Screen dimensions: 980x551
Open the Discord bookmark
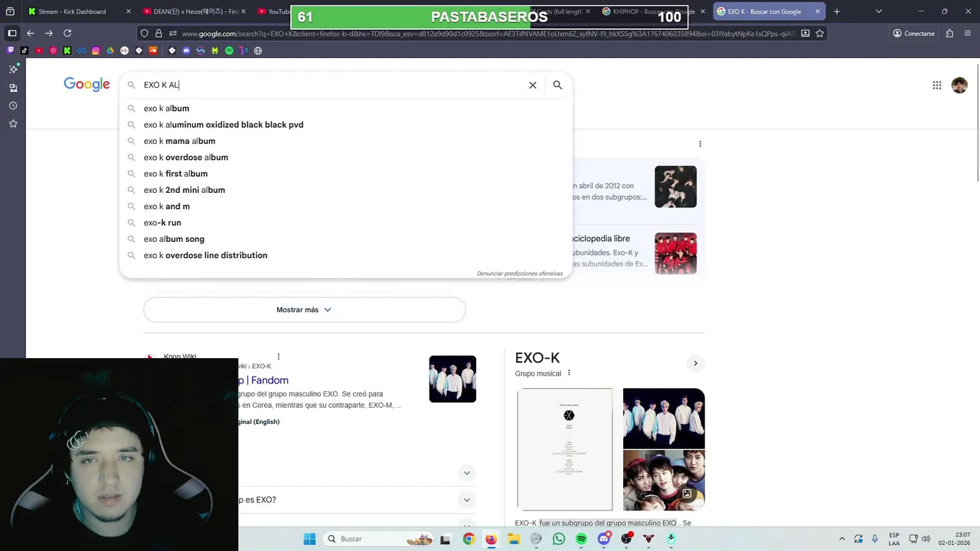(186, 51)
